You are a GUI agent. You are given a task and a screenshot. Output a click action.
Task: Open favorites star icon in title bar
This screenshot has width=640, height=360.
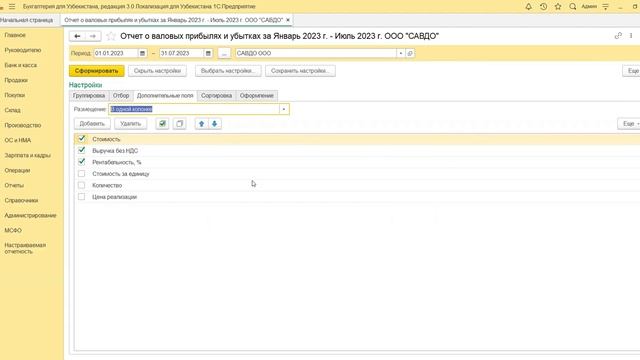pyautogui.click(x=558, y=7)
